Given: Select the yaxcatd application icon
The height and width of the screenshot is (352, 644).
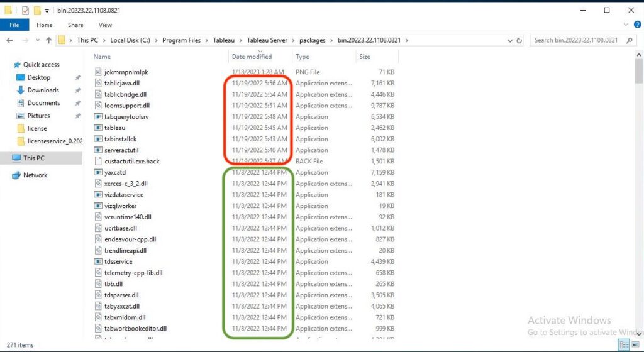Looking at the screenshot, I should pos(98,172).
